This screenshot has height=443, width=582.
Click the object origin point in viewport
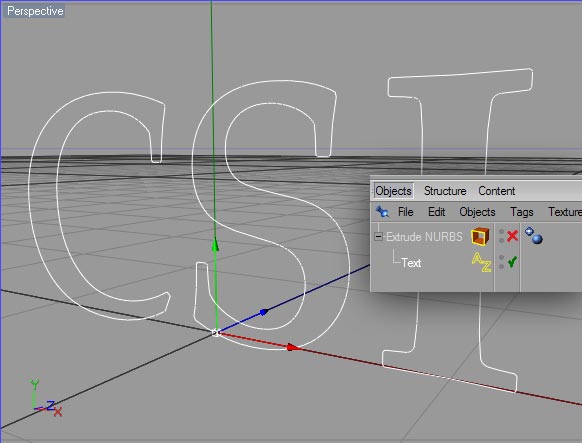(216, 332)
